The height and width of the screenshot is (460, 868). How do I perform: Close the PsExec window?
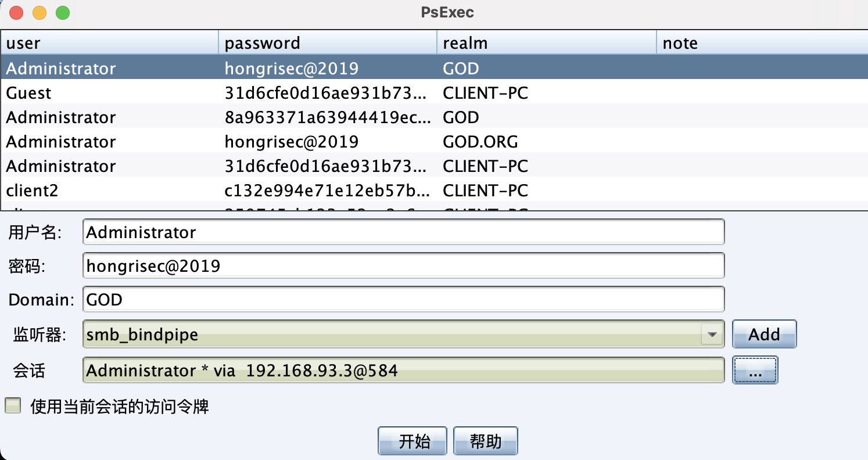pos(17,12)
